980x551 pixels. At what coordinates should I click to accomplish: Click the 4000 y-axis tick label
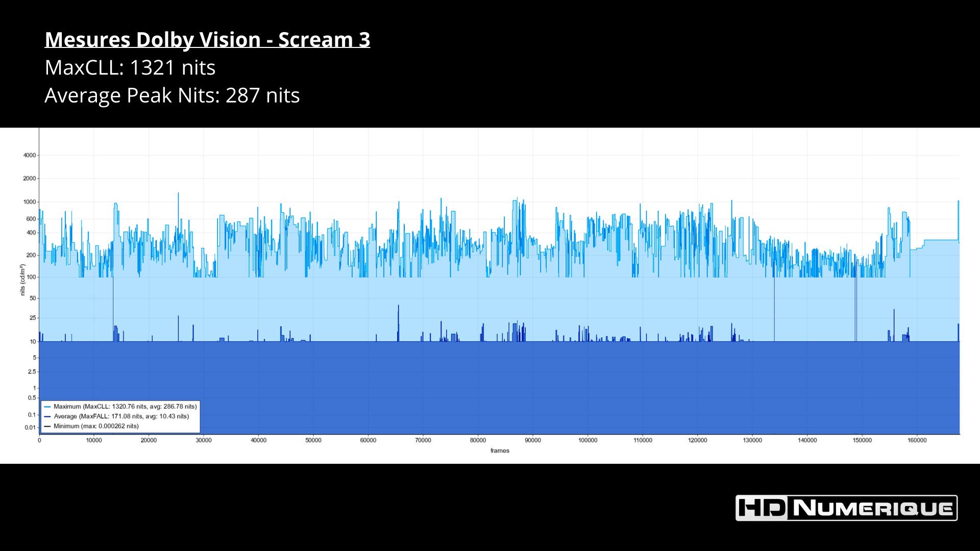click(x=30, y=155)
